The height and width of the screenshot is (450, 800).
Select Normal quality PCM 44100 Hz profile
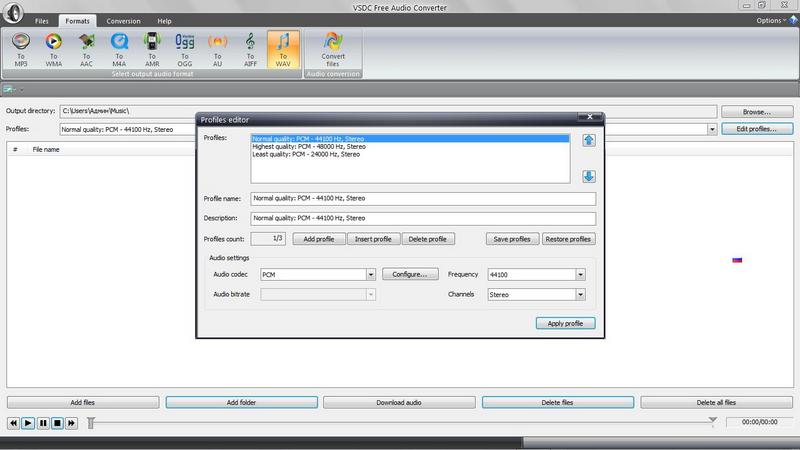click(410, 139)
